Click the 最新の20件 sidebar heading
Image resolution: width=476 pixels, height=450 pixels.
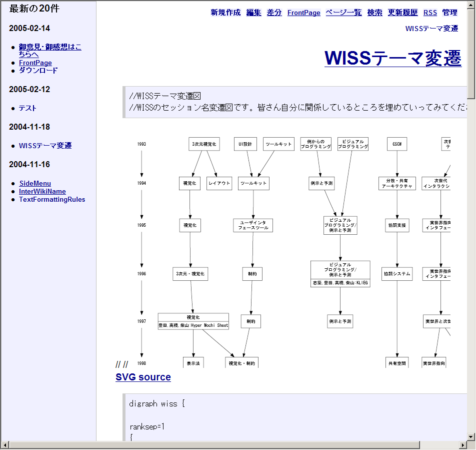[34, 9]
